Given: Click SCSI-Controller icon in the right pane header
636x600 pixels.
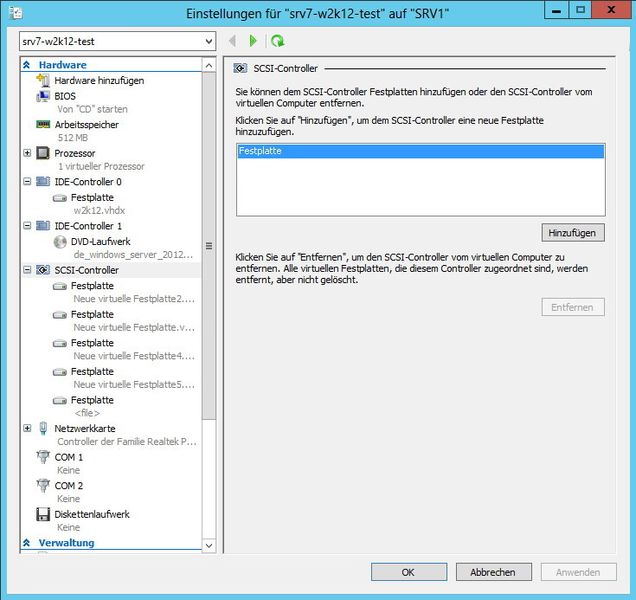Looking at the screenshot, I should (240, 68).
